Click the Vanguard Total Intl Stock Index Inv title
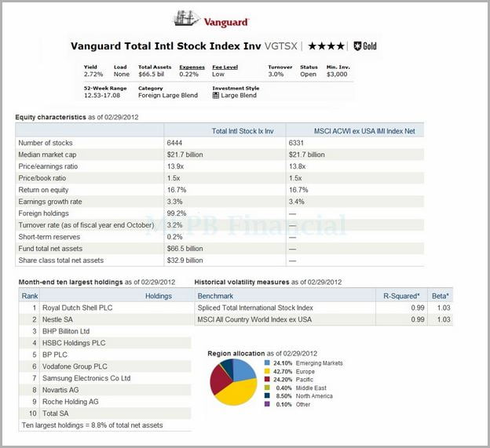Image resolution: width=490 pixels, height=448 pixels. (x=166, y=46)
